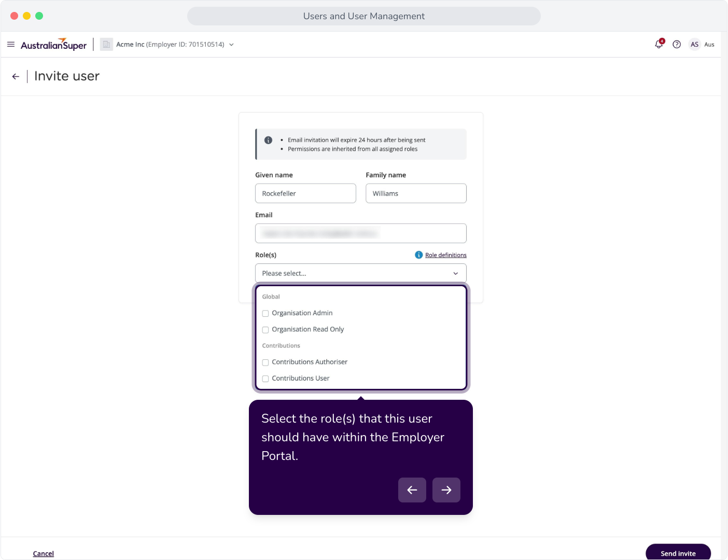Open the AS user avatar menu
The image size is (728, 560).
click(x=694, y=45)
